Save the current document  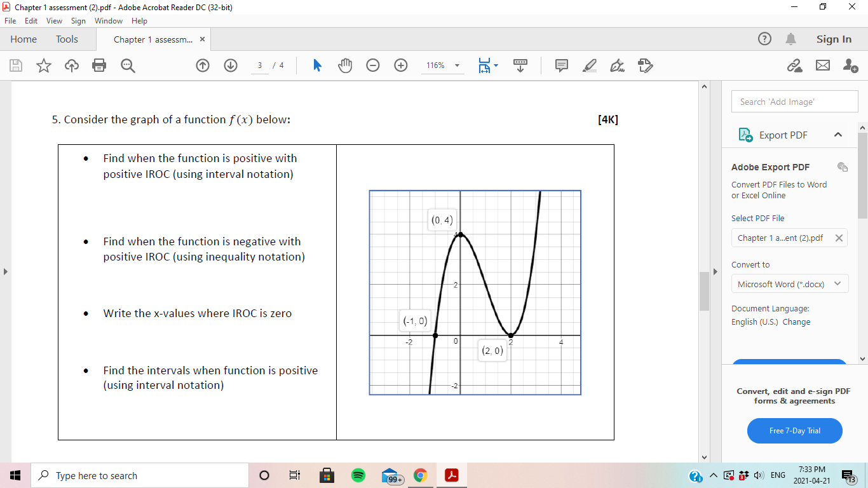coord(16,65)
